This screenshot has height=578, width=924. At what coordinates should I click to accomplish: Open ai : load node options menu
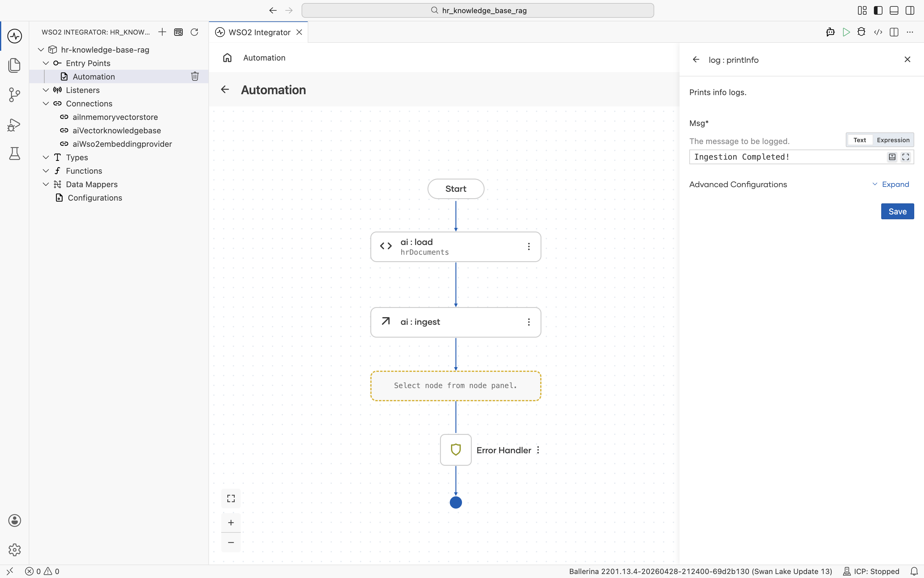click(x=529, y=246)
